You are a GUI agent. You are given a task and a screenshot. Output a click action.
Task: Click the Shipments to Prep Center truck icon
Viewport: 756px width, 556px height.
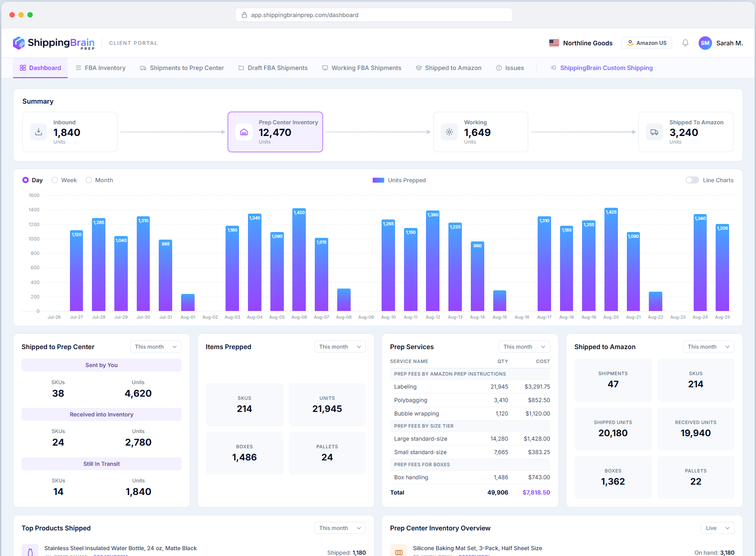pyautogui.click(x=143, y=68)
